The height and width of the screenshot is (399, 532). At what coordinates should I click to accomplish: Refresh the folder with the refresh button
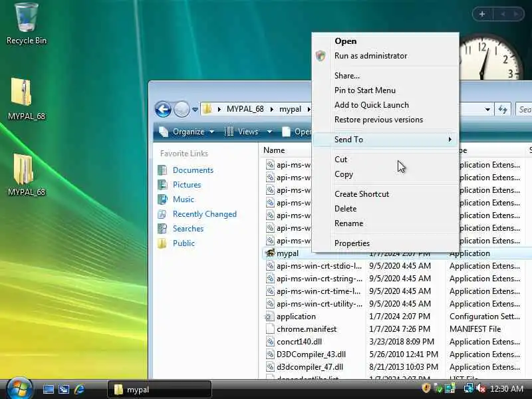[503, 109]
